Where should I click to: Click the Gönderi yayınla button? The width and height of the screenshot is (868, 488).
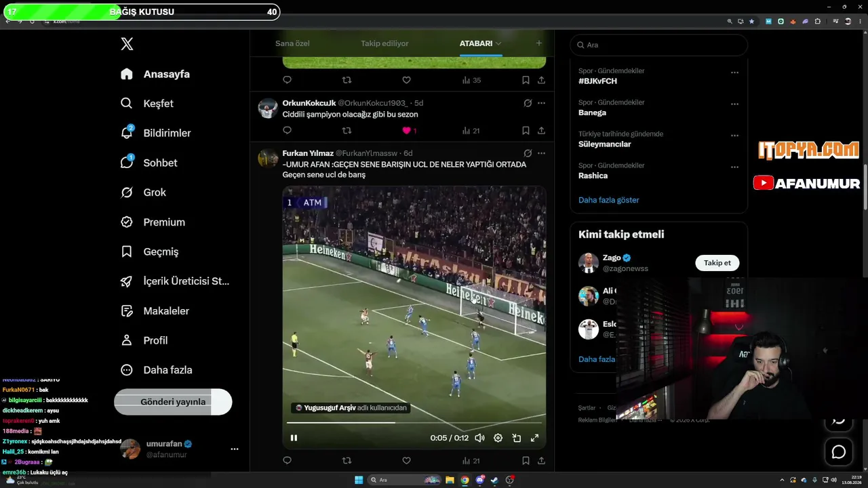[173, 402]
